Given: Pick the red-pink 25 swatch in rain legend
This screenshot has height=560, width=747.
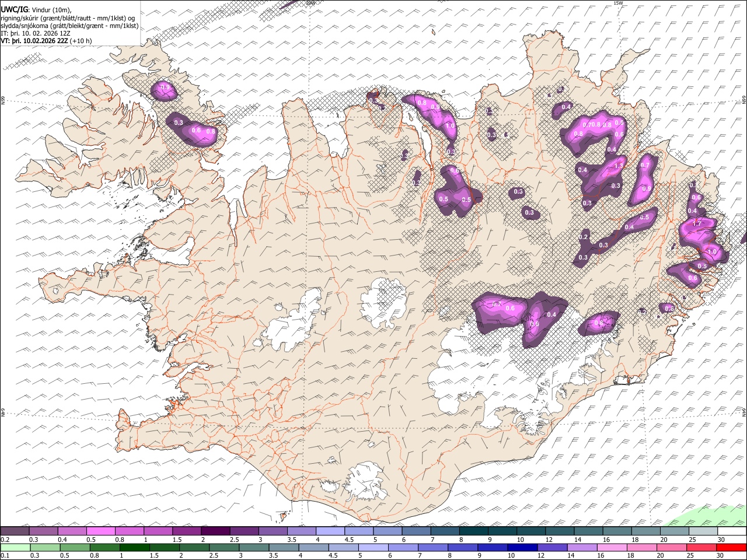Looking at the screenshot, I should 700,547.
